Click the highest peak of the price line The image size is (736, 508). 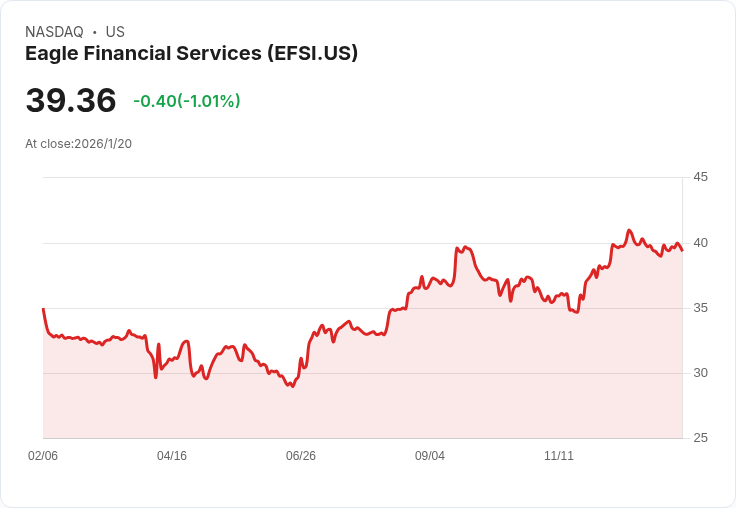tap(629, 230)
